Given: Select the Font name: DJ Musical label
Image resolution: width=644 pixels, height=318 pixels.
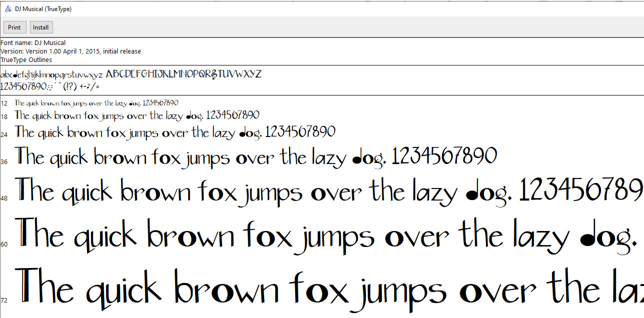Looking at the screenshot, I should [34, 42].
